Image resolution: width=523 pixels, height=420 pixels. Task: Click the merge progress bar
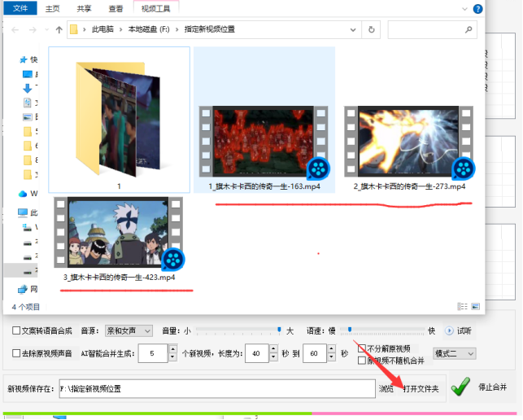click(x=259, y=413)
